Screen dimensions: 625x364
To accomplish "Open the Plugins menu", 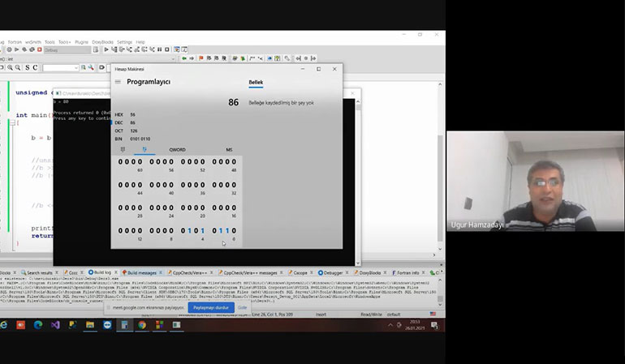I will 81,41.
